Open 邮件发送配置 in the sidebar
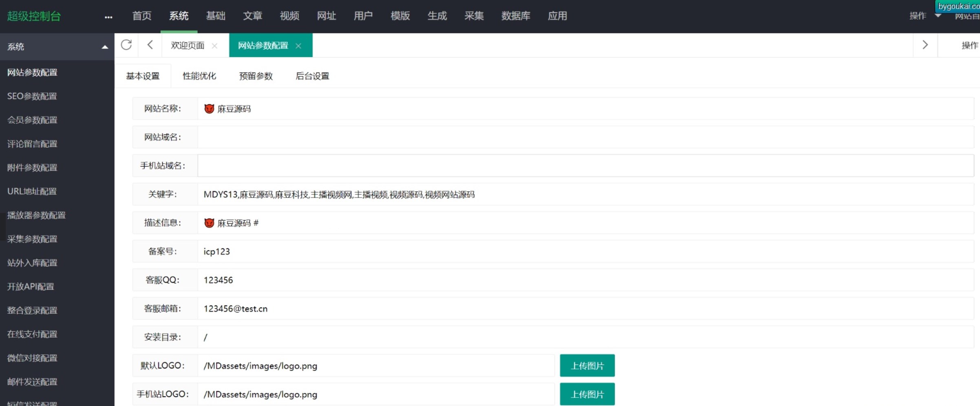The image size is (980, 406). pyautogui.click(x=32, y=382)
